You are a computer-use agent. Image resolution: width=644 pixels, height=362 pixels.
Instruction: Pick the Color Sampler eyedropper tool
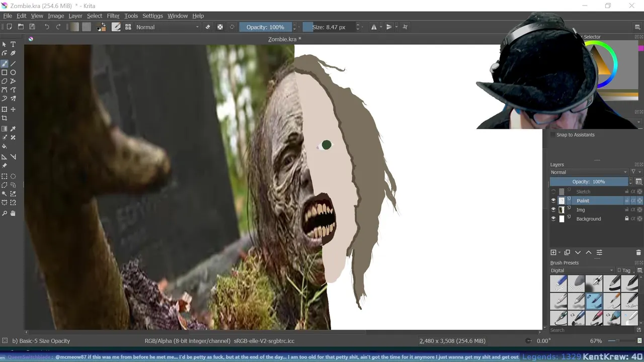(13, 129)
